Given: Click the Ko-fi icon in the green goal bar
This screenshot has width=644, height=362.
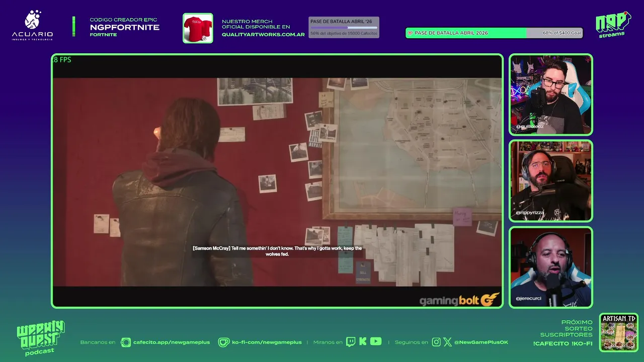Looking at the screenshot, I should click(x=410, y=33).
